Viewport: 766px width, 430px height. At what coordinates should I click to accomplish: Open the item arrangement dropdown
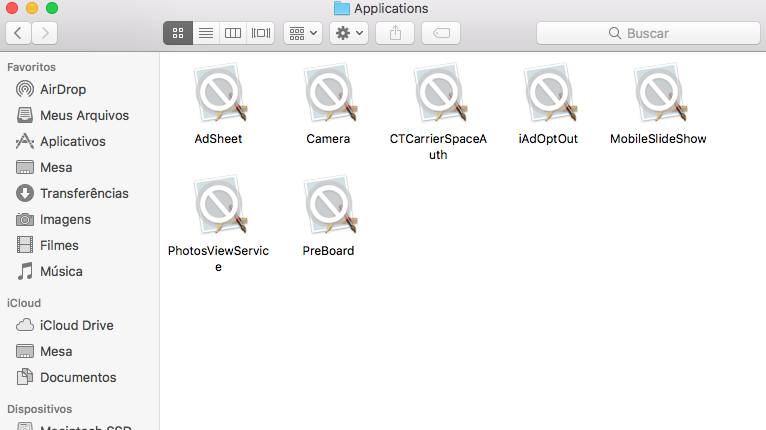pos(303,33)
